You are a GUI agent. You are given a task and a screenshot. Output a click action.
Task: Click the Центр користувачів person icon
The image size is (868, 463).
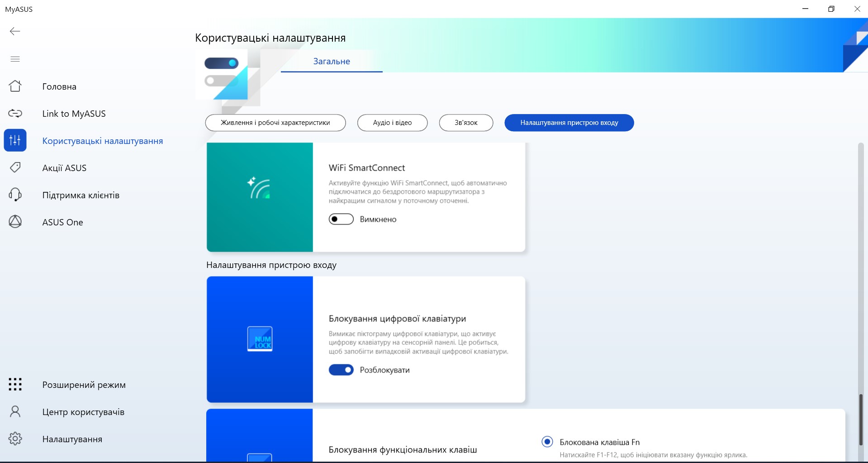15,411
